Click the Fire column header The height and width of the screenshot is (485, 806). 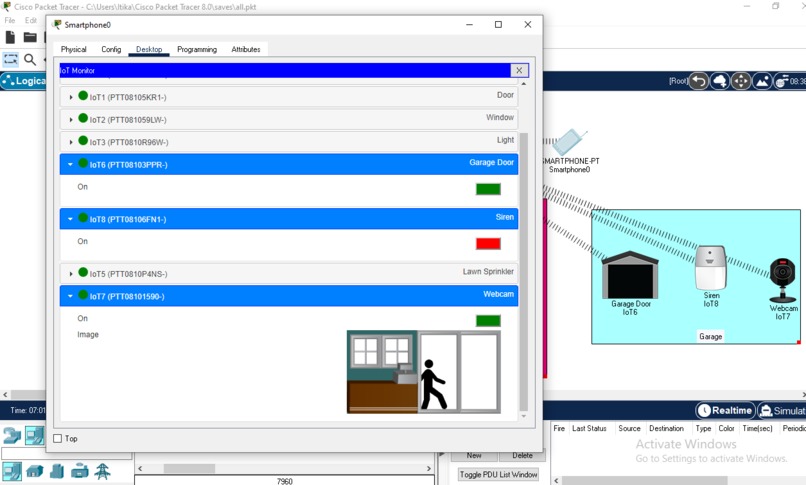pyautogui.click(x=559, y=428)
